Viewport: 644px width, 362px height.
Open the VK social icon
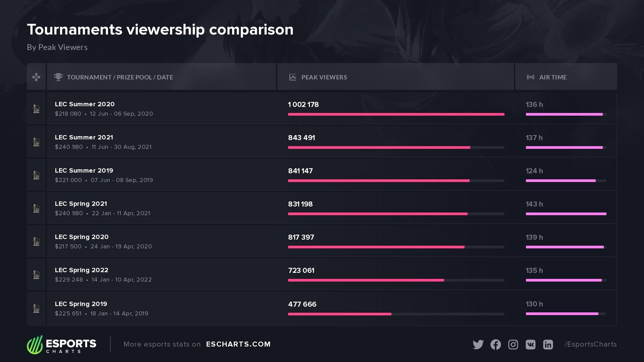[530, 345]
